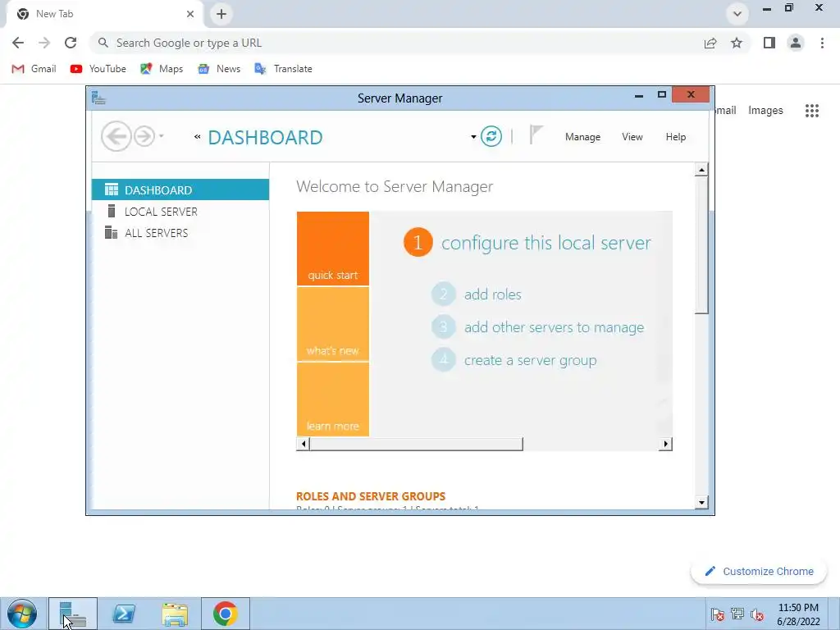The image size is (840, 630).
Task: Click Chrome's reload page button
Action: [71, 43]
